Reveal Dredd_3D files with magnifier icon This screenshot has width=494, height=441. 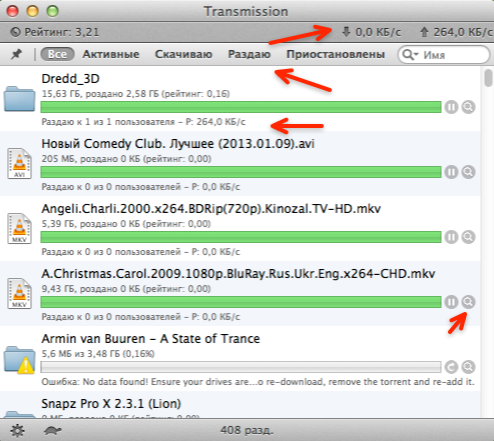[x=468, y=107]
